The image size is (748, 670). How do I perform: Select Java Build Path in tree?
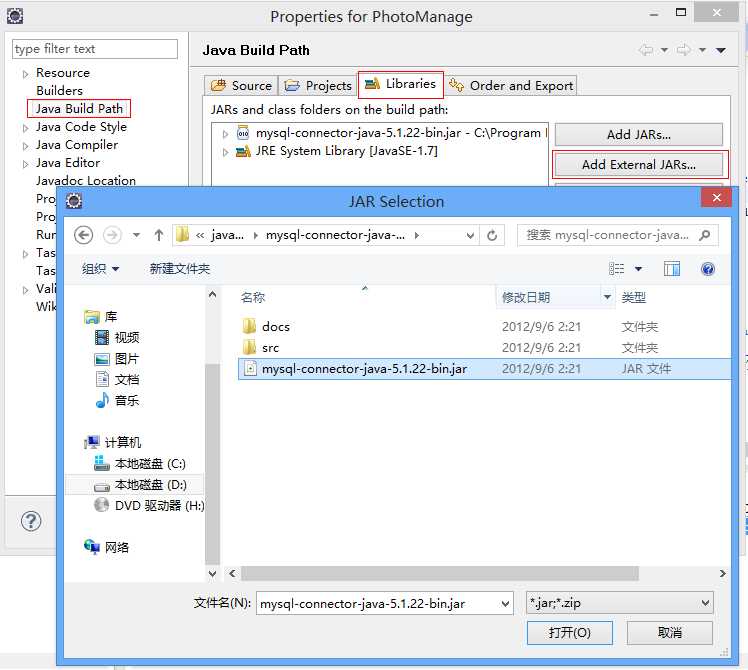[x=79, y=108]
